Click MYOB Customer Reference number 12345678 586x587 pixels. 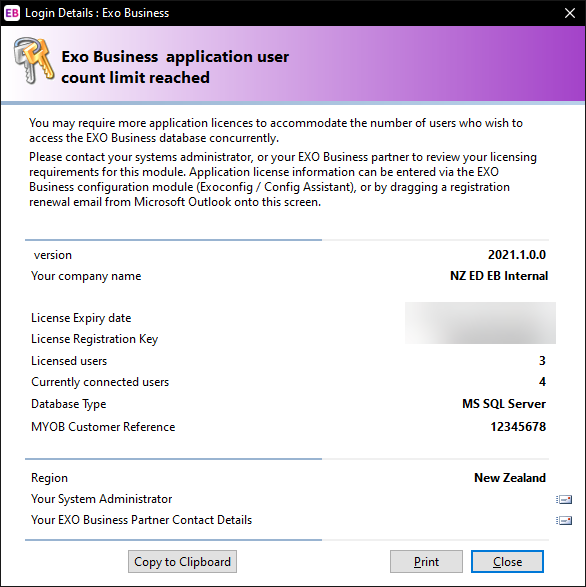coord(518,427)
